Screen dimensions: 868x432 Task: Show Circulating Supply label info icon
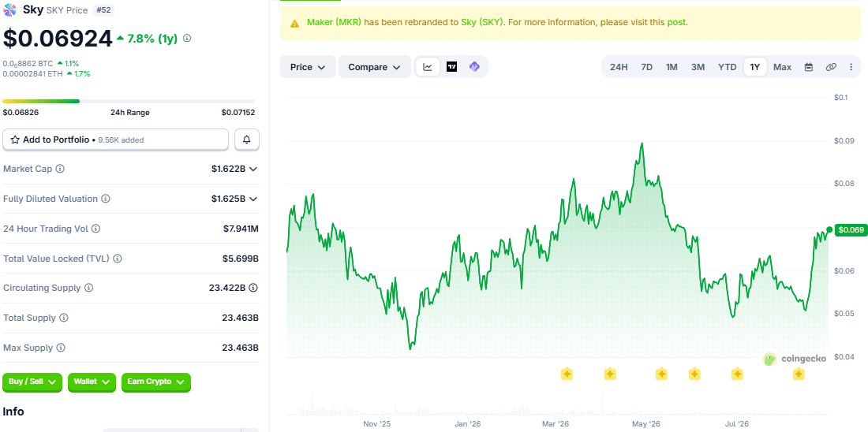(x=88, y=289)
